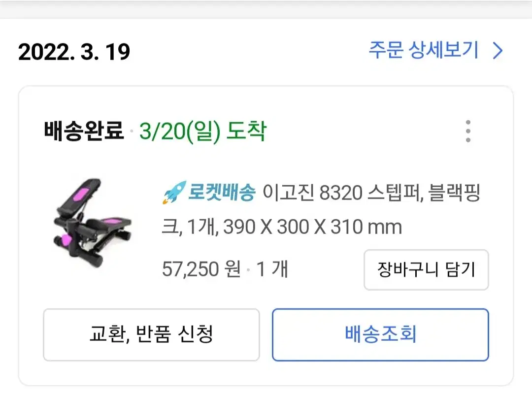The height and width of the screenshot is (398, 532).
Task: Click the dot separator after 배송완료
Action: 132,132
